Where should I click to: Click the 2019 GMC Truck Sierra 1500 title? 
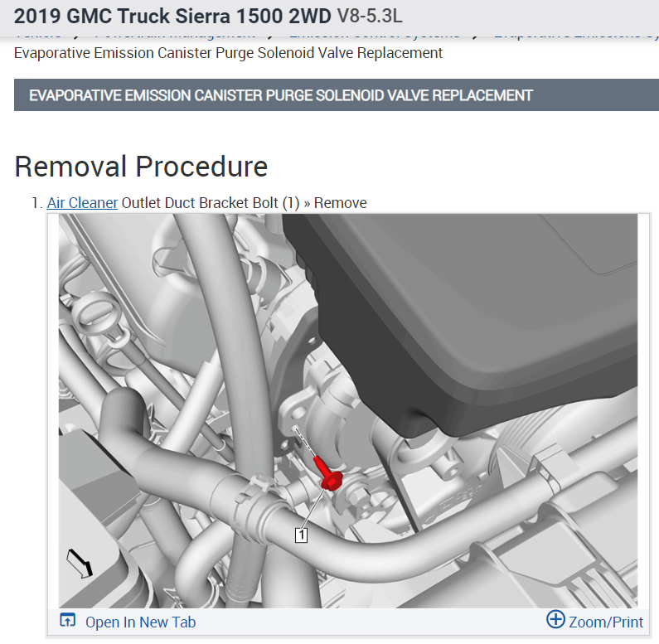coord(172,16)
